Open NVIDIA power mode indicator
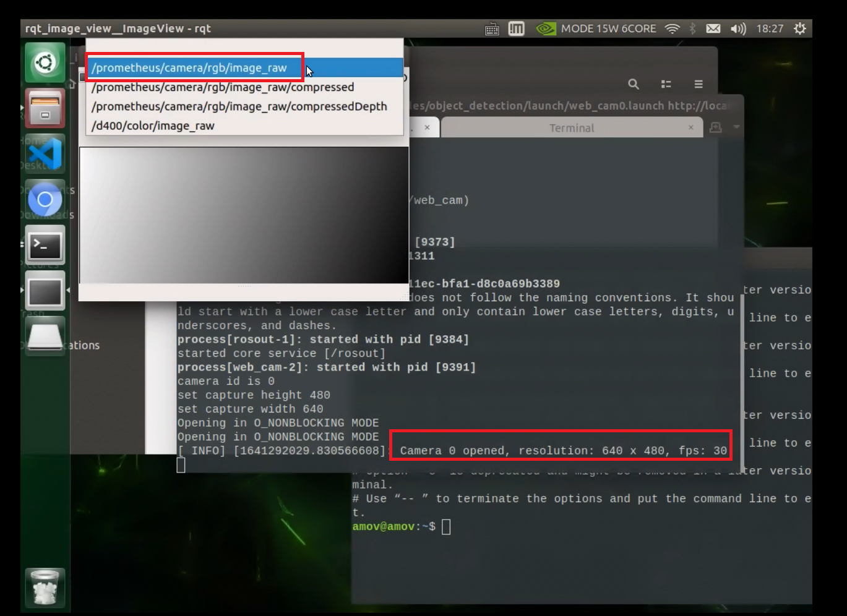 (595, 28)
